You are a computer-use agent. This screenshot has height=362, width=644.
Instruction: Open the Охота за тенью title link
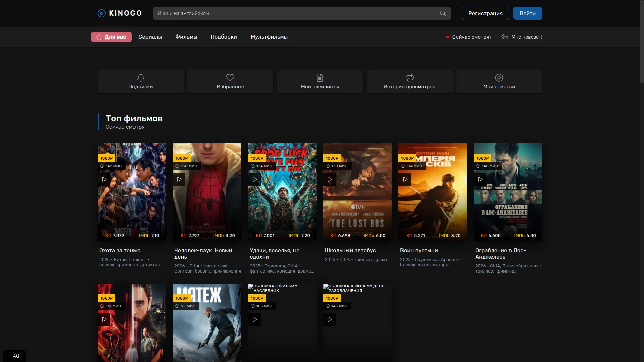(x=120, y=251)
